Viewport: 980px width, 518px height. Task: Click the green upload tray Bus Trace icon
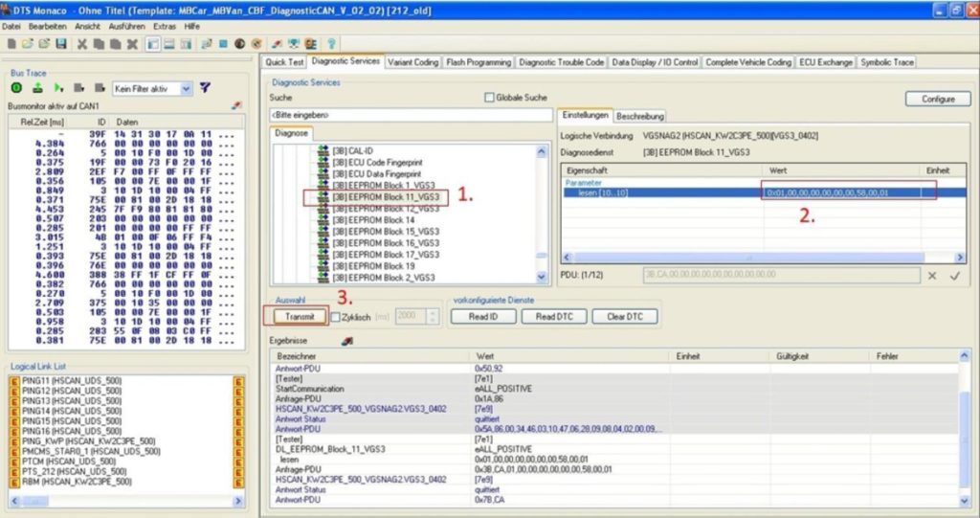37,88
